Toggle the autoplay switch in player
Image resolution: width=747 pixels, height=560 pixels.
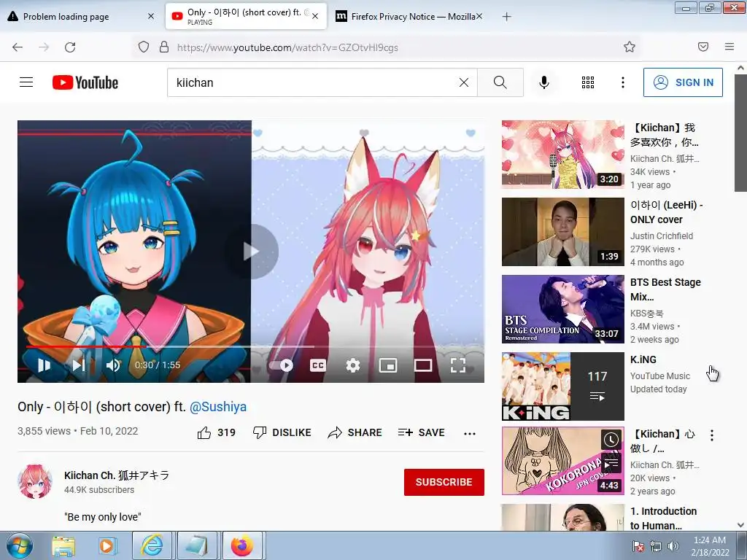tap(281, 365)
